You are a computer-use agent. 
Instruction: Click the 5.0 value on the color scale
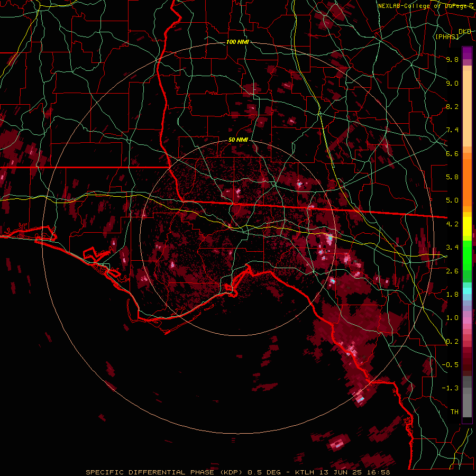[x=452, y=200]
